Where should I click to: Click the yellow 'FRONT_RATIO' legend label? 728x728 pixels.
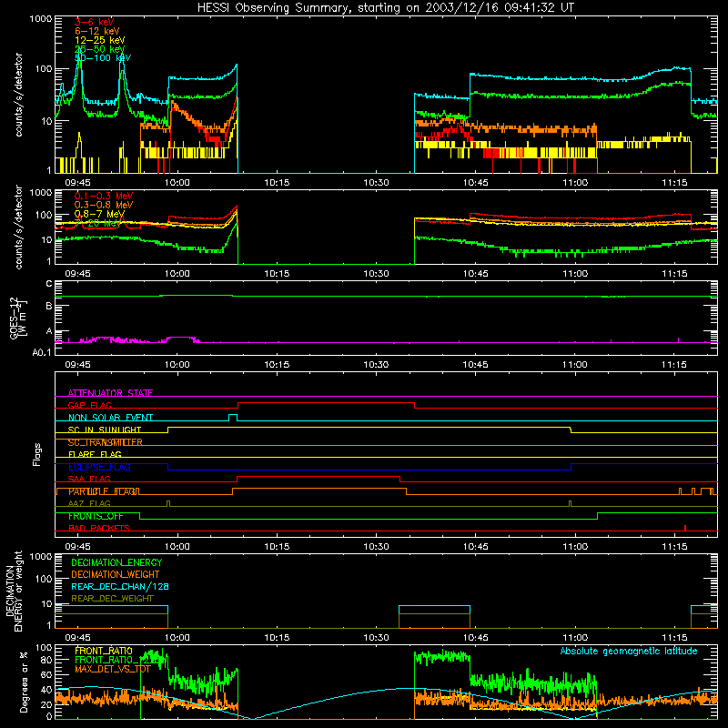click(104, 651)
